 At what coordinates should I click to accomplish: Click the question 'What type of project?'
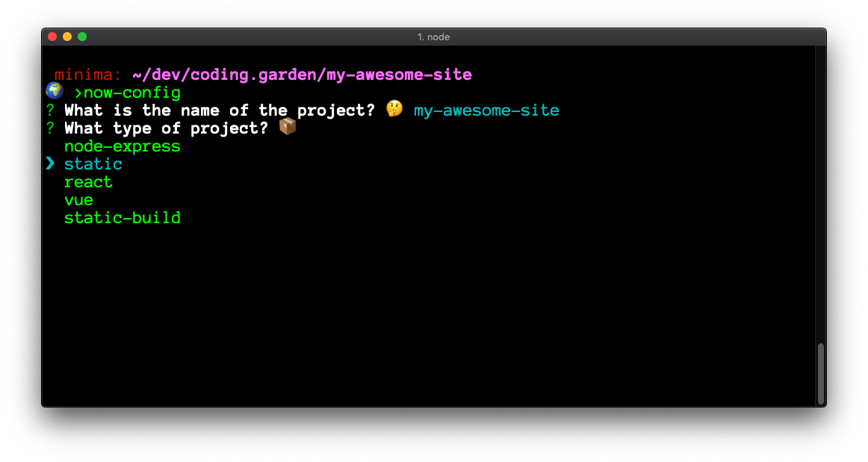(166, 128)
